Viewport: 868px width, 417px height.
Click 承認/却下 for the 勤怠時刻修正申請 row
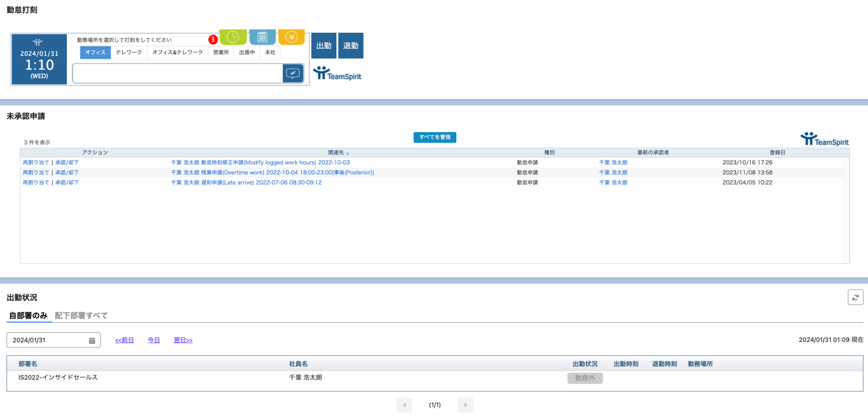point(67,163)
